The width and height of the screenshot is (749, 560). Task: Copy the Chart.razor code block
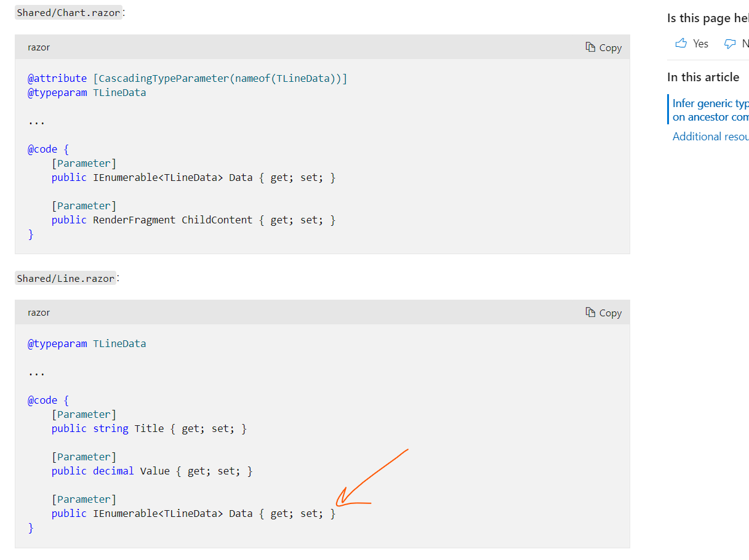pos(603,47)
